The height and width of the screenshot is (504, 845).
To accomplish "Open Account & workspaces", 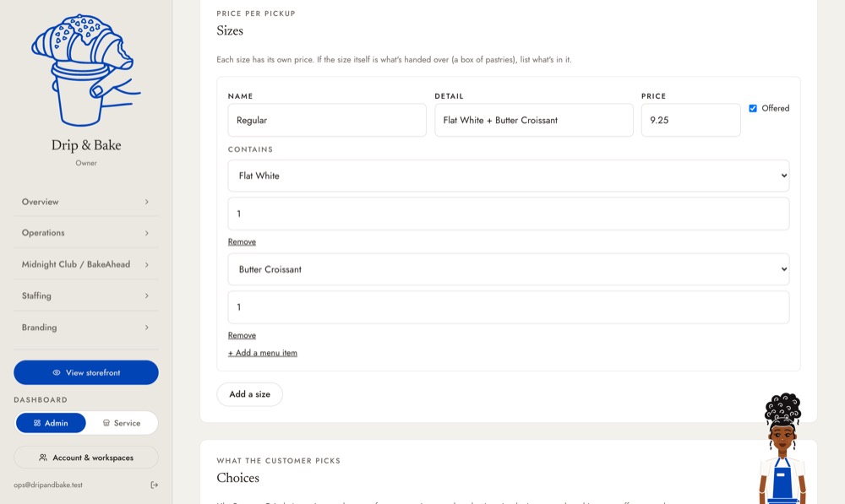I will 86,458.
